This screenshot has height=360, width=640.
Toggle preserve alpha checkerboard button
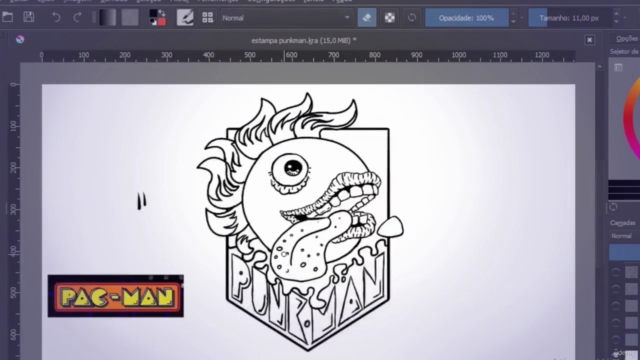pos(390,18)
